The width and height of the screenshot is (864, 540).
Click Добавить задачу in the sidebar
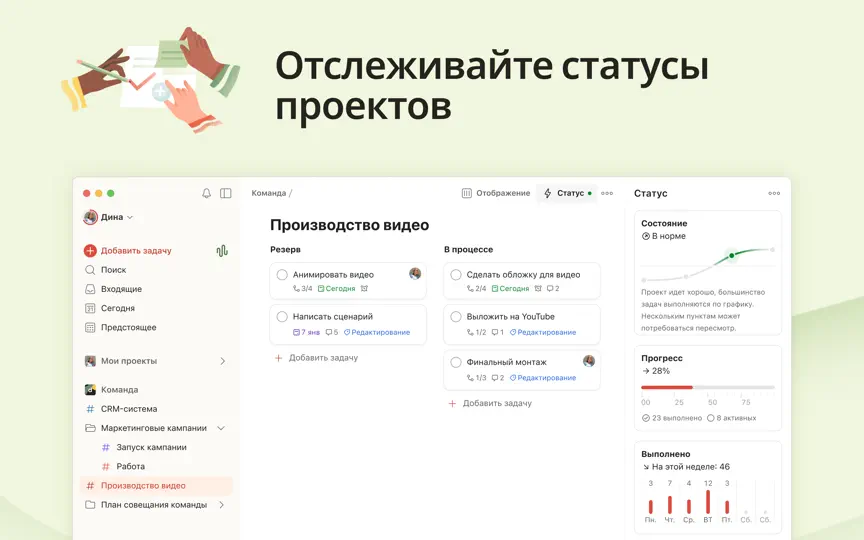pyautogui.click(x=136, y=251)
